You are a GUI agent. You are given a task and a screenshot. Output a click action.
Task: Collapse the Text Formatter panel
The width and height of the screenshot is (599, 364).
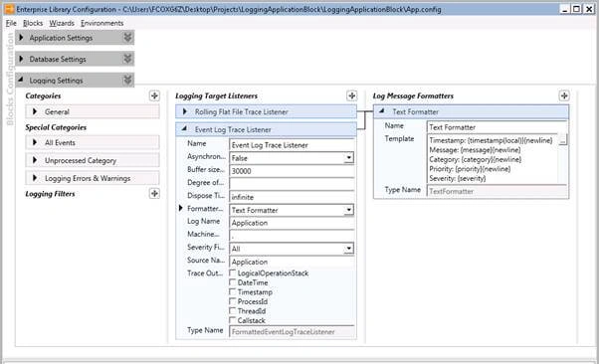pos(381,111)
